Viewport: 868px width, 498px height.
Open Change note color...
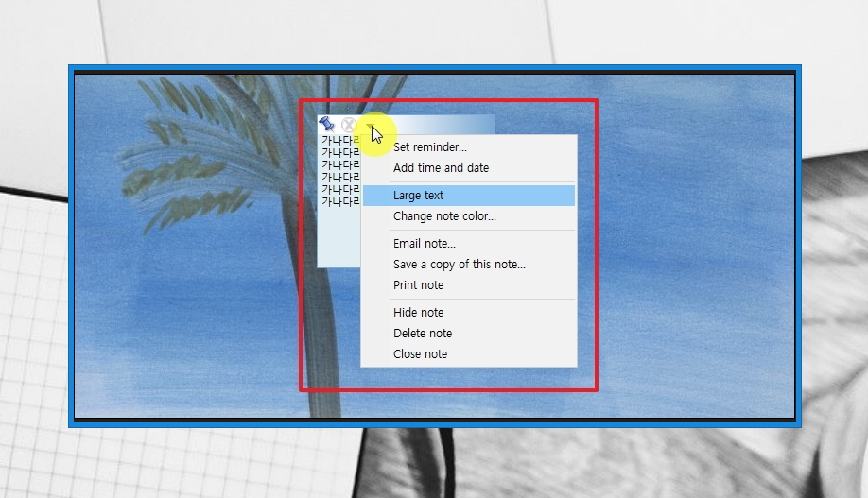tap(469, 216)
